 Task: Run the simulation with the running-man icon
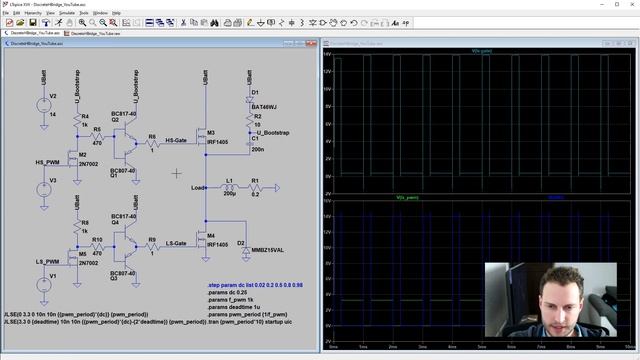click(x=60, y=23)
